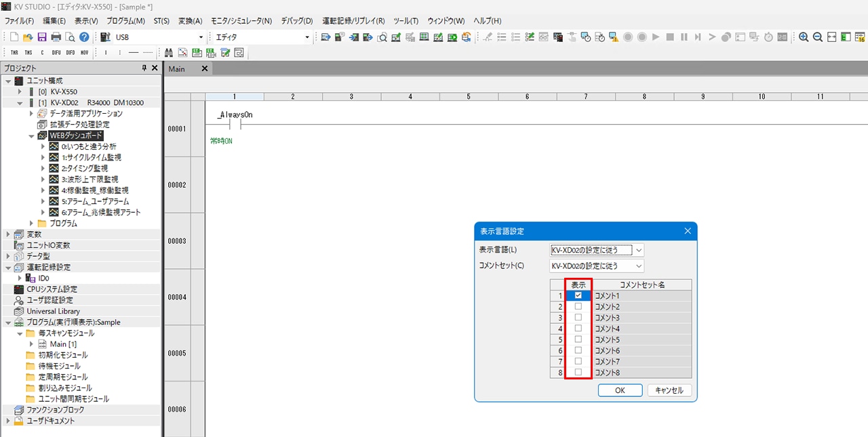
Task: Select CPUシステム設定 in project tree
Action: tap(52, 289)
